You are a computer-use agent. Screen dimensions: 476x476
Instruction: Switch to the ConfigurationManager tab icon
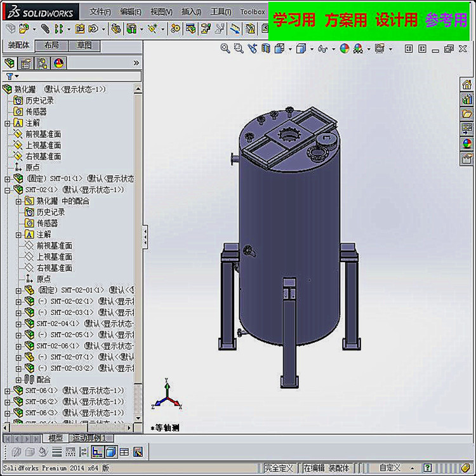pos(43,63)
